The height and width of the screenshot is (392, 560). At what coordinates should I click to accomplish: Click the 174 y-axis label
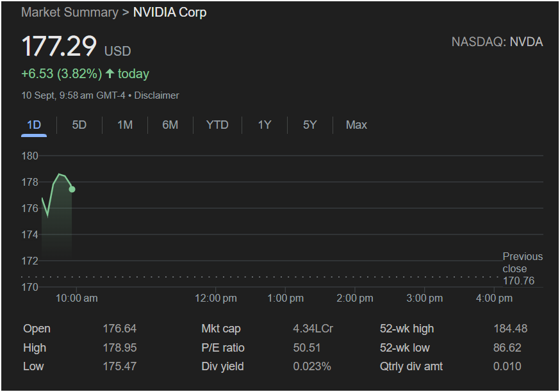click(29, 235)
